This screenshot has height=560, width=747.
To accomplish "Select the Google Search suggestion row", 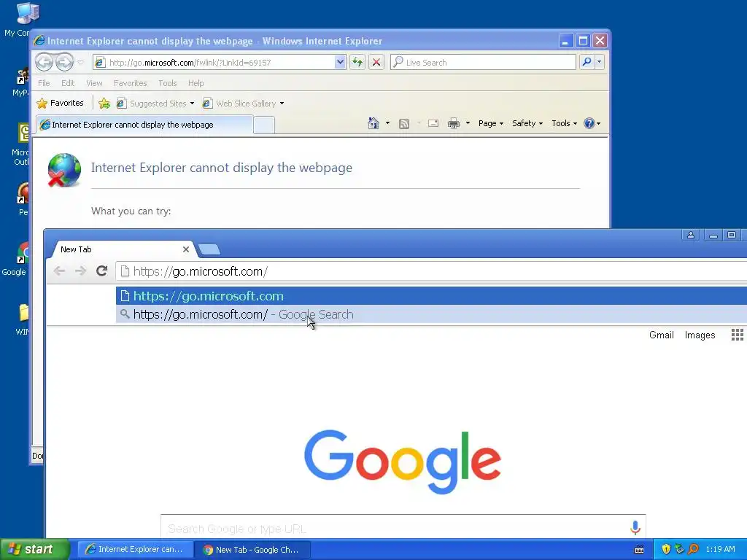I will pyautogui.click(x=431, y=314).
